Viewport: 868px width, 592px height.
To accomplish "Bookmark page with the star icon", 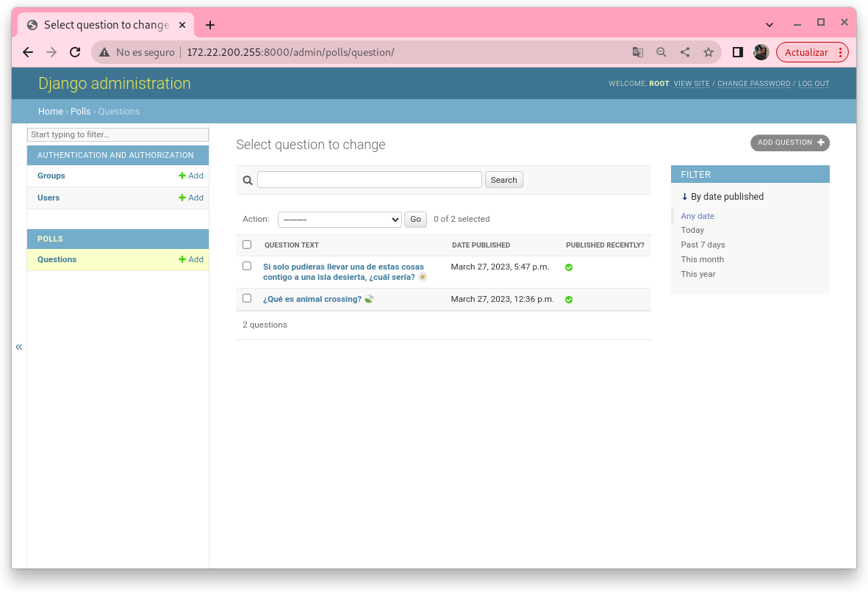I will tap(708, 52).
